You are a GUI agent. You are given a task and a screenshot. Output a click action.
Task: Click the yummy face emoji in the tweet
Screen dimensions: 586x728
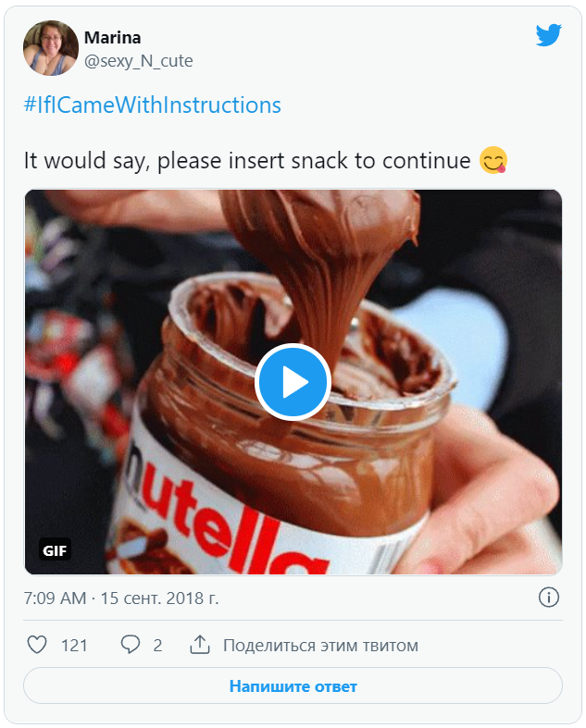(494, 161)
